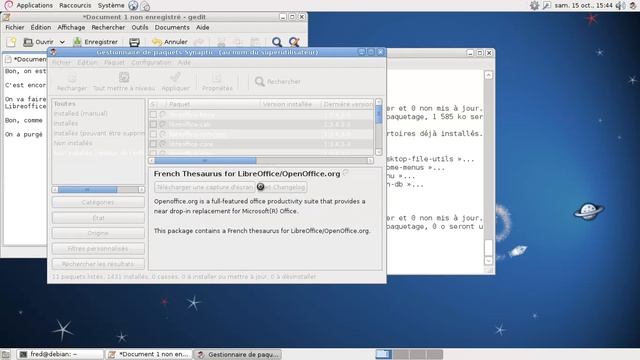Click the user icon at panel's right end

click(x=632, y=5)
